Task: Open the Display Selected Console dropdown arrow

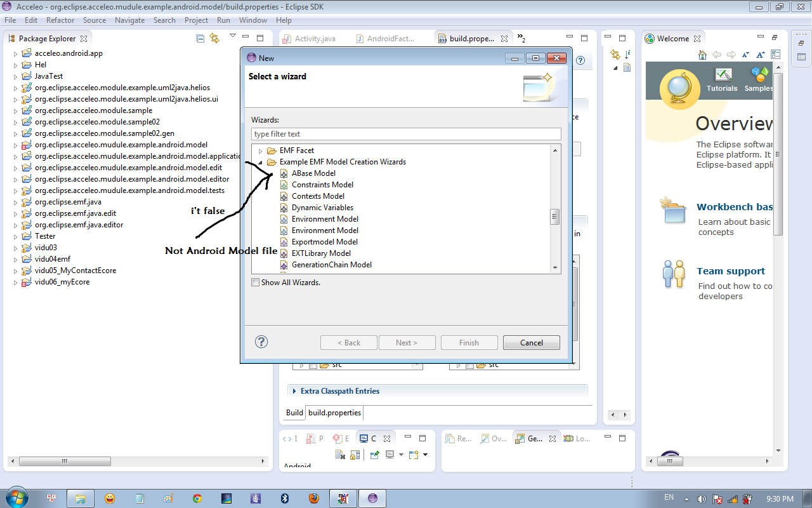Action: (401, 455)
